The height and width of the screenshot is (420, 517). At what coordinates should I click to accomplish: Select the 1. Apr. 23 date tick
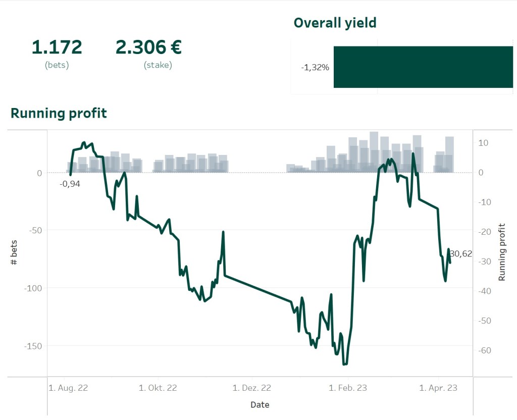coord(438,388)
